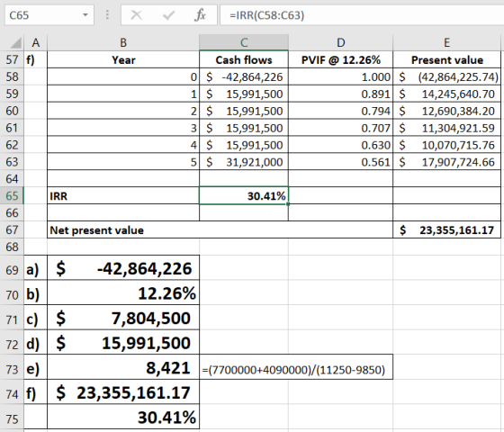The height and width of the screenshot is (432, 504).
Task: Click answer a) value -42,864,226
Action: 123,268
